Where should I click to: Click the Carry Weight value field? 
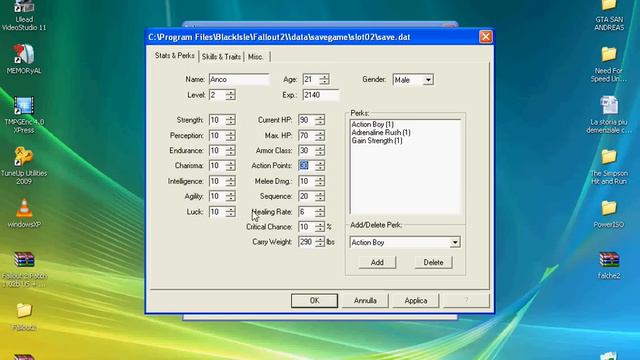307,242
